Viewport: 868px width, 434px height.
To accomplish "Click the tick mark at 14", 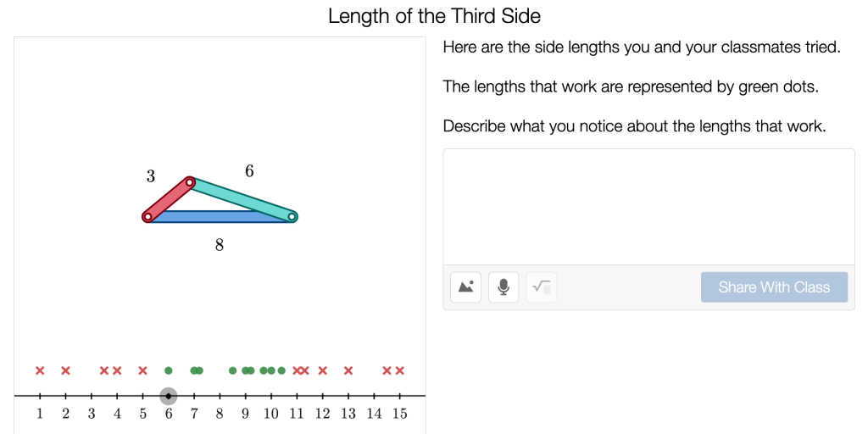I will (374, 396).
